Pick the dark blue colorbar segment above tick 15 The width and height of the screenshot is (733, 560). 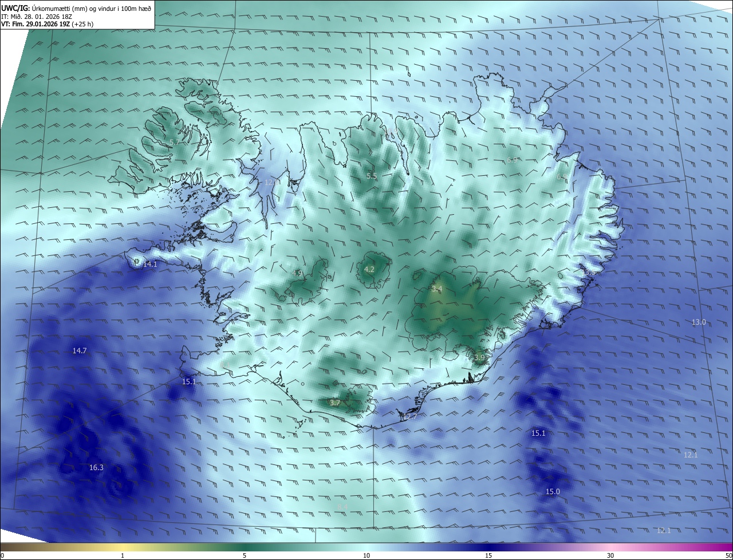488,547
